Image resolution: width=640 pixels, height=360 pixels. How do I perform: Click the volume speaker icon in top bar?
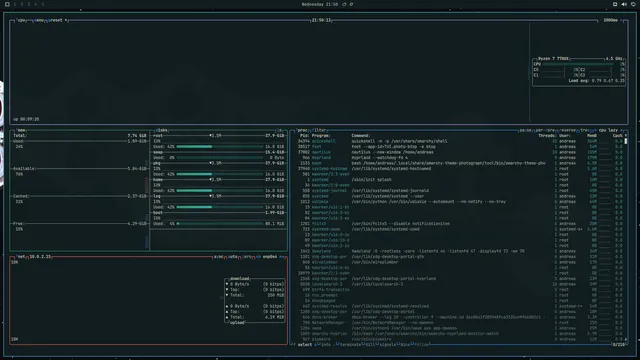[624, 4]
